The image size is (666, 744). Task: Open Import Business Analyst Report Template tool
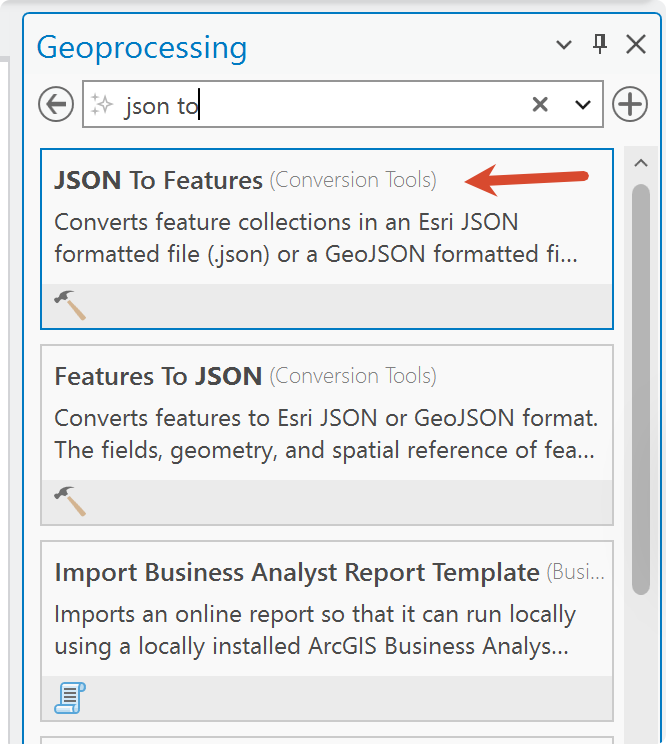(x=327, y=631)
